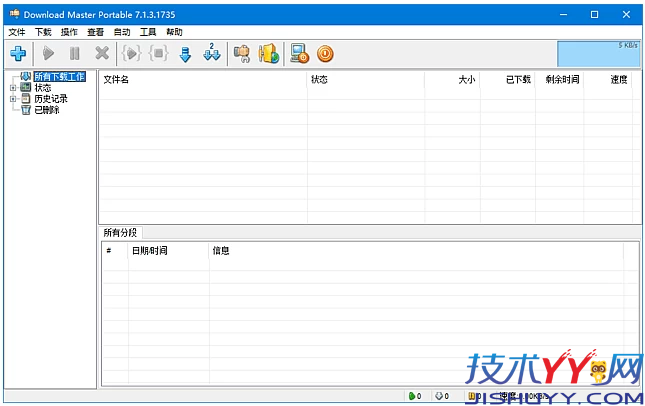Click the app icon in the title bar
This screenshot has width=645, height=406.
(14, 14)
